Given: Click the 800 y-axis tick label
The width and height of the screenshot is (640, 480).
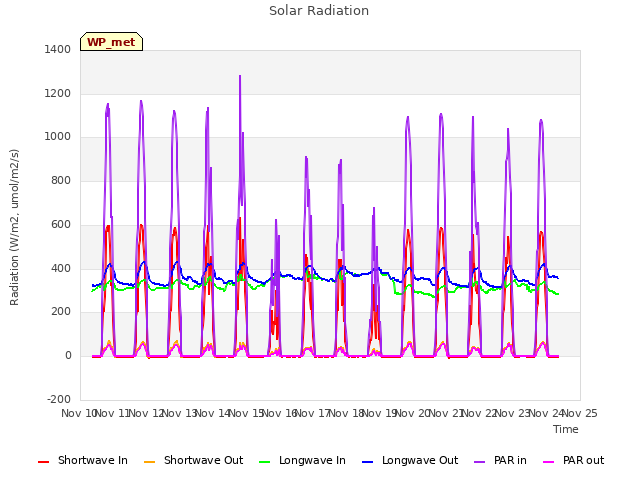Looking at the screenshot, I should [61, 180].
